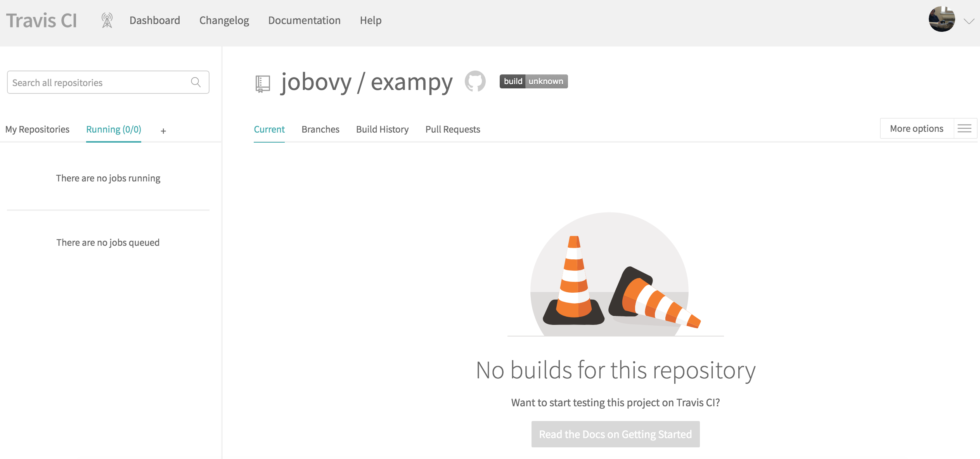Click the magnifying glass search icon

[196, 82]
